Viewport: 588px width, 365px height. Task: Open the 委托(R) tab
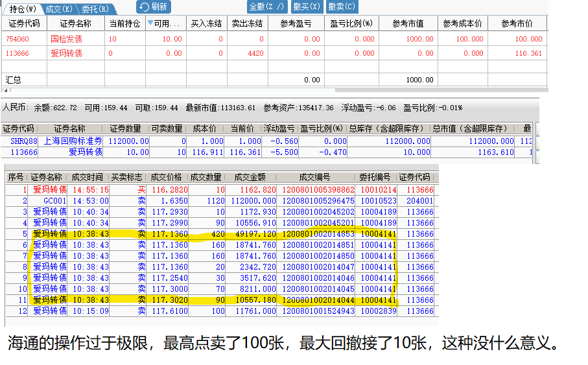[x=96, y=9]
